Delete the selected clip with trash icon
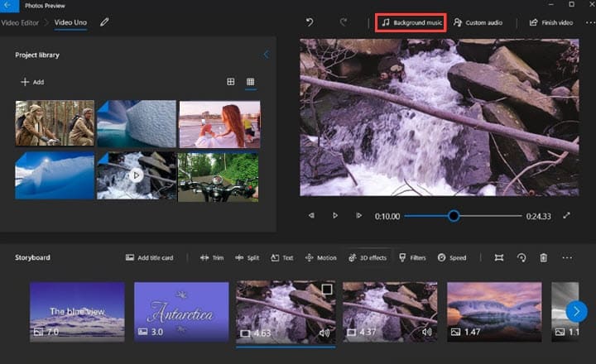Viewport: 596px width, 364px height. coord(543,257)
